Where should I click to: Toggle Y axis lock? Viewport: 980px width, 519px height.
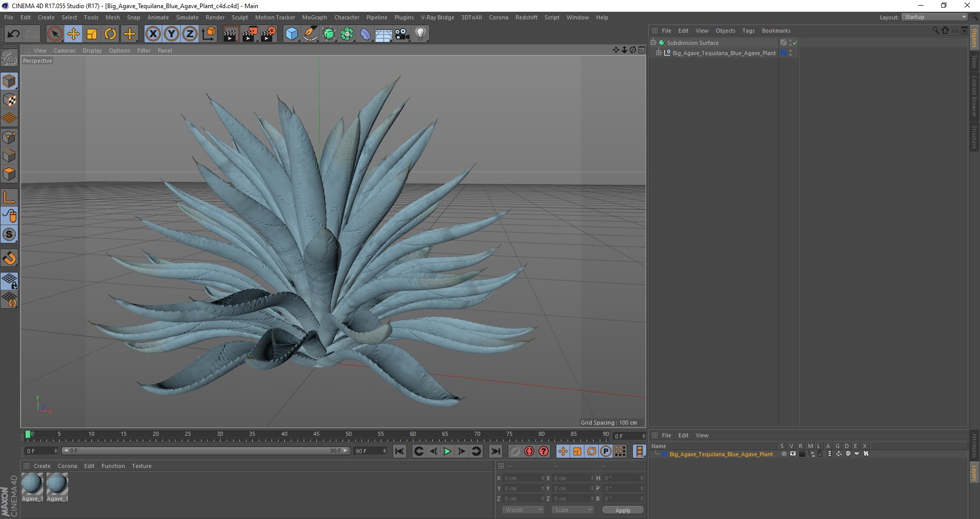[171, 34]
